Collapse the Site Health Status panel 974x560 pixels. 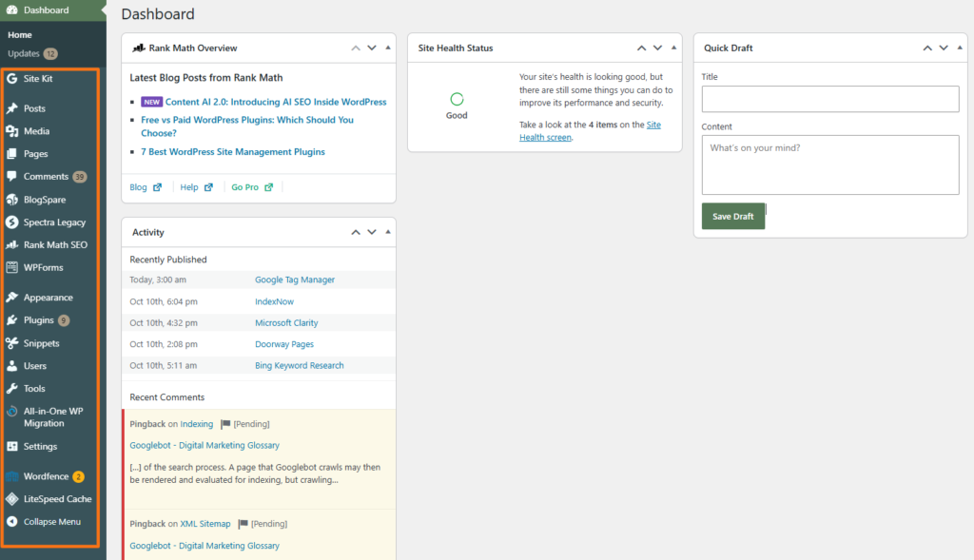674,48
